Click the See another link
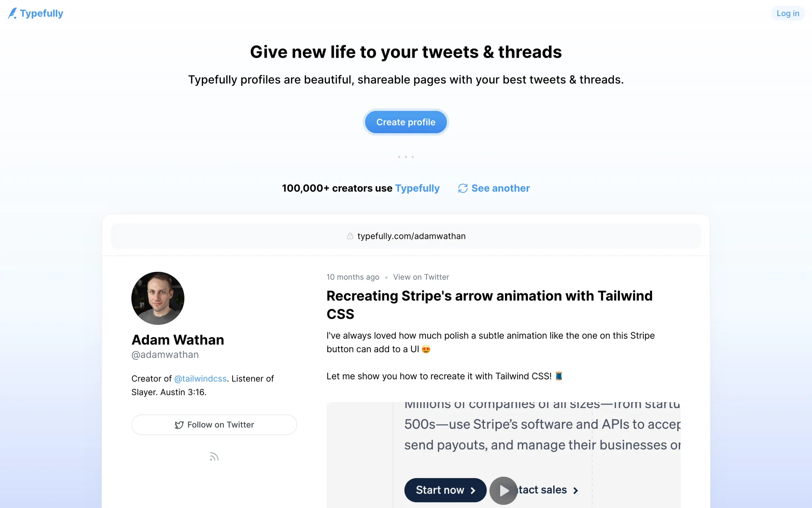This screenshot has width=812, height=508. tap(500, 188)
